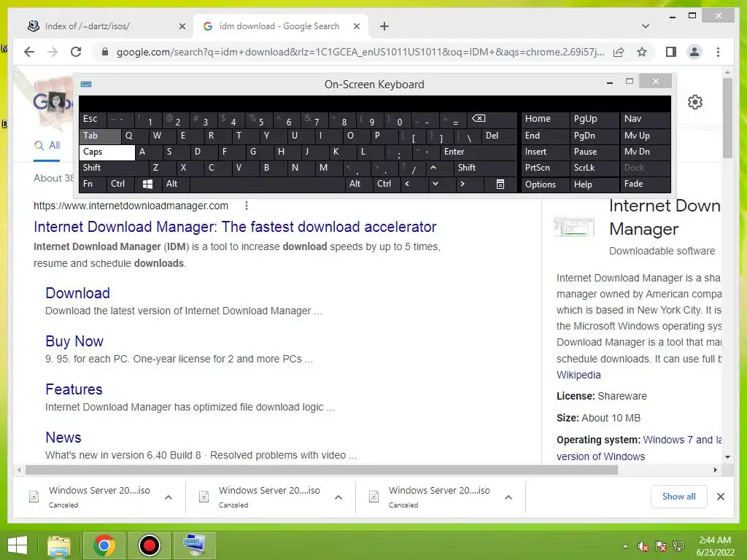This screenshot has width=747, height=560.
Task: Click the Chrome back arrow
Action: 29,52
